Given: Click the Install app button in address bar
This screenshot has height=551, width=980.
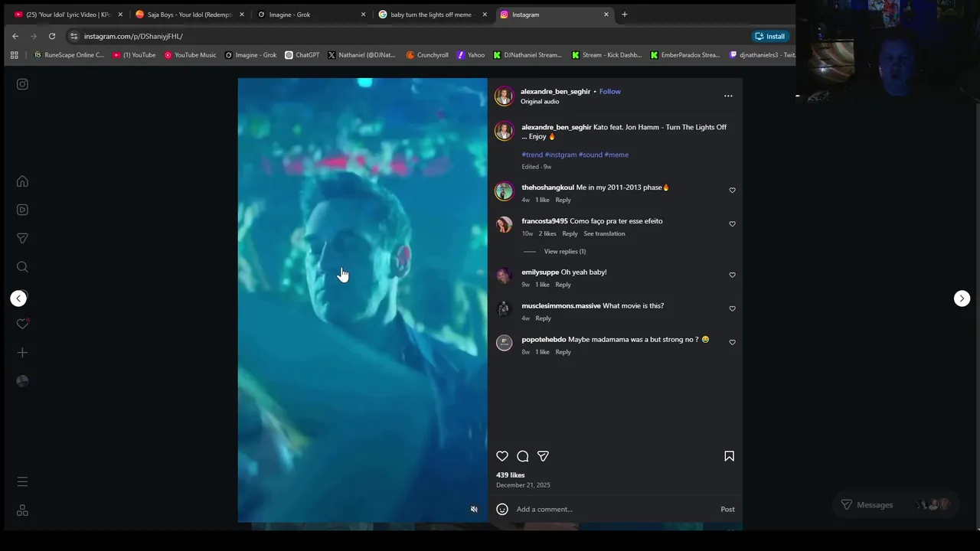Looking at the screenshot, I should 769,36.
